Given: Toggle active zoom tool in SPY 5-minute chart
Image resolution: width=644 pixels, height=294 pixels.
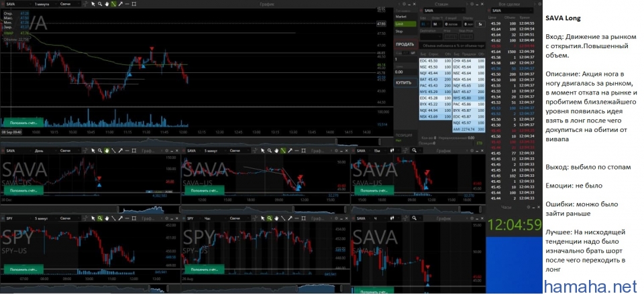Looking at the screenshot, I should [x=100, y=218].
